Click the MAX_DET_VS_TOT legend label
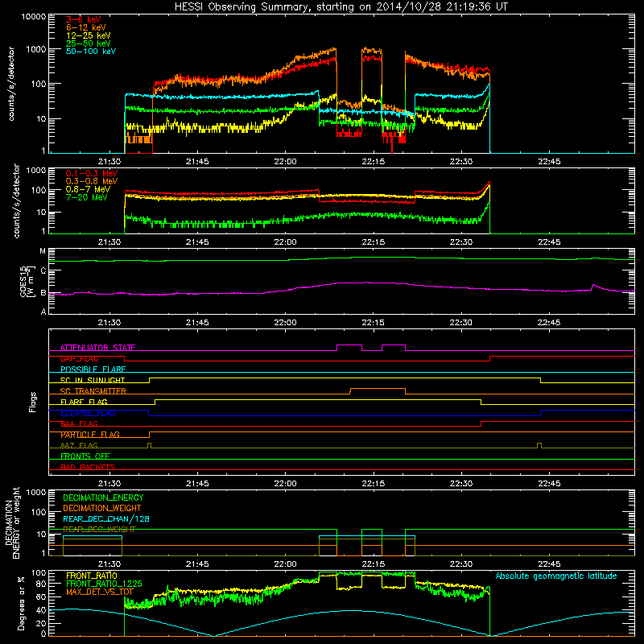644x644 pixels. [100, 592]
